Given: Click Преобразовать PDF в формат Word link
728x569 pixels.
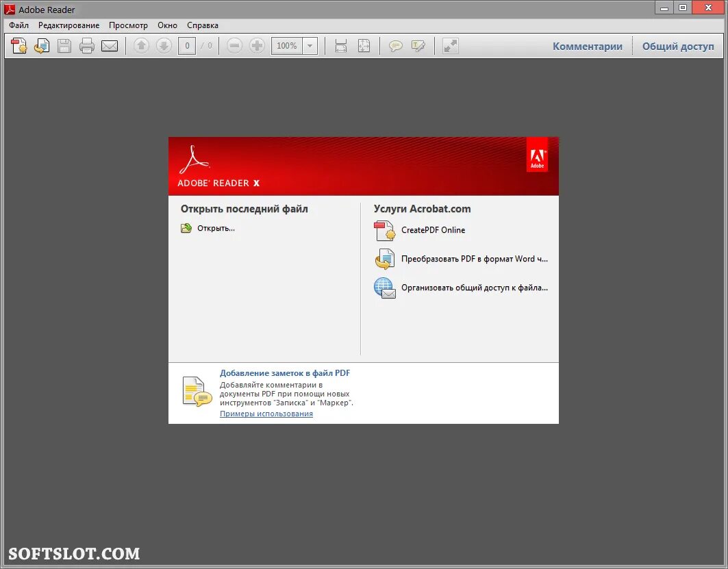Looking at the screenshot, I should coord(475,259).
